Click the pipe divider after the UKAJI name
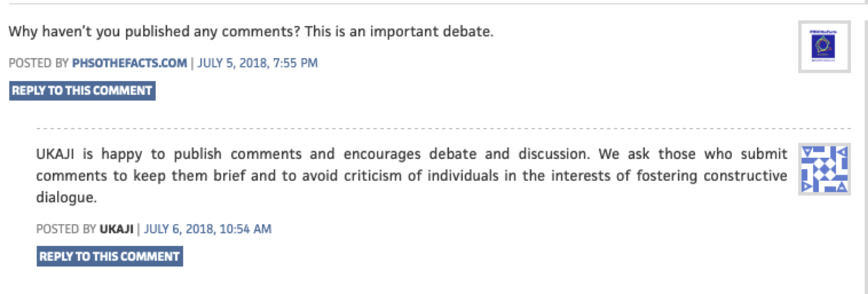The width and height of the screenshot is (868, 294). tap(139, 229)
